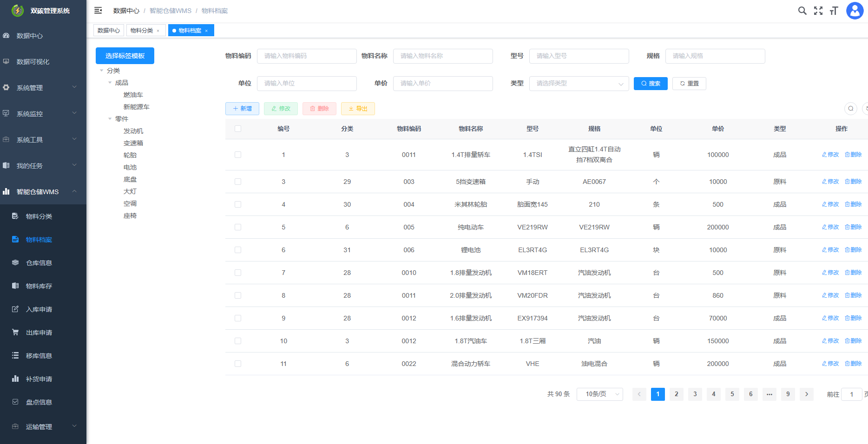Check the row checkbox for 纯电动车

tap(238, 227)
